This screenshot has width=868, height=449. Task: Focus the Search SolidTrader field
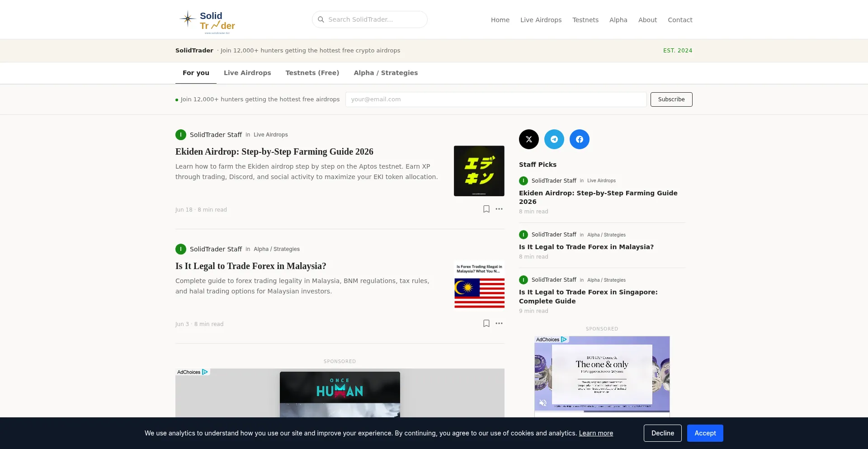(370, 19)
